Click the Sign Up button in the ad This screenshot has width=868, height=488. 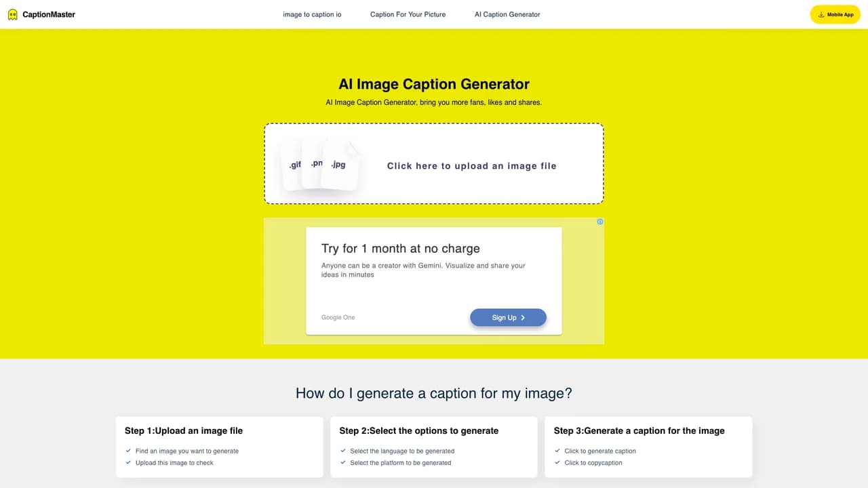pyautogui.click(x=508, y=317)
